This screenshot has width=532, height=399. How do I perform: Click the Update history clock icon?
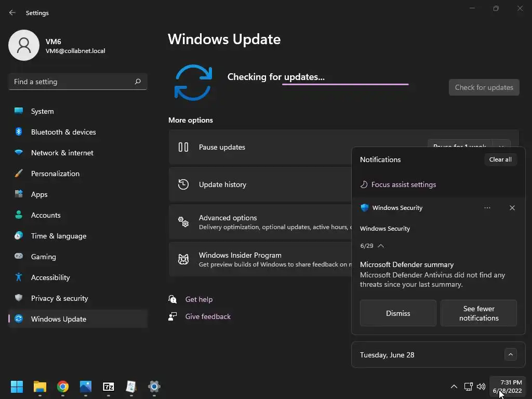pos(183,184)
